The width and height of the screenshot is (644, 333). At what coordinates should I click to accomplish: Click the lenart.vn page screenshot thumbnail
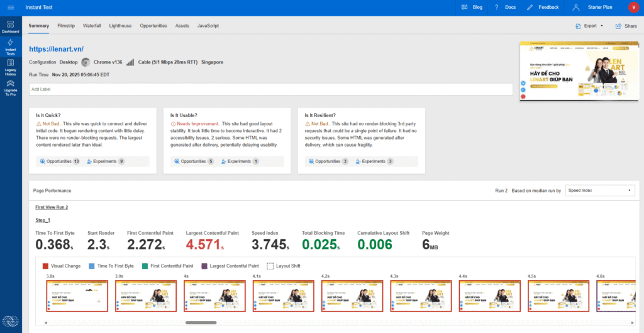click(x=579, y=71)
